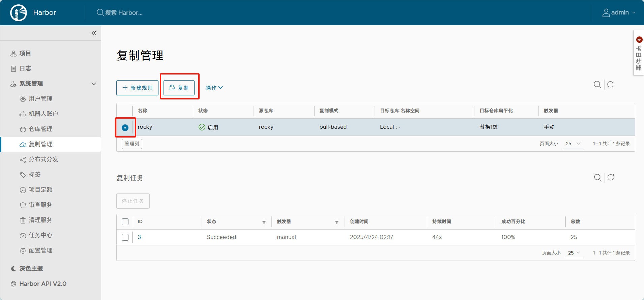Click the 管理列 button

point(132,144)
